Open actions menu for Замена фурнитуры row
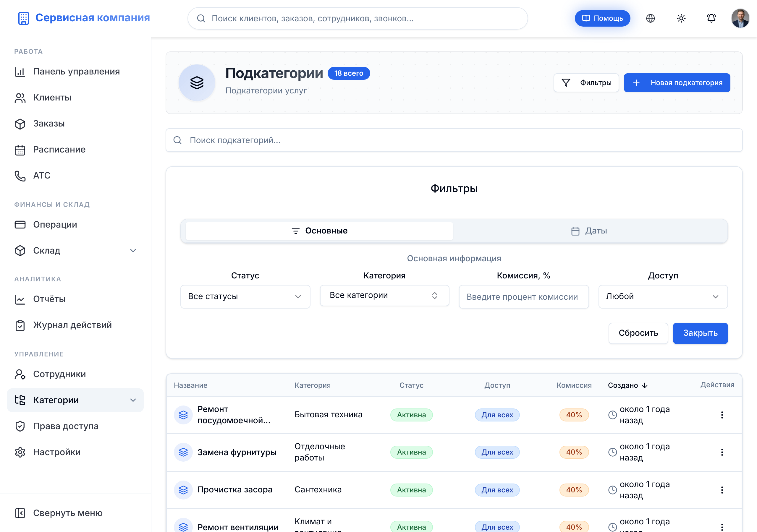 pyautogui.click(x=722, y=452)
